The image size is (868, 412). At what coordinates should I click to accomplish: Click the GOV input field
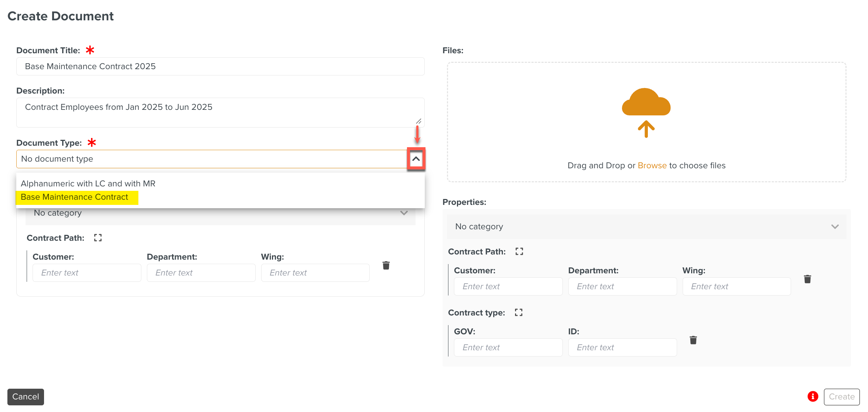tap(508, 347)
